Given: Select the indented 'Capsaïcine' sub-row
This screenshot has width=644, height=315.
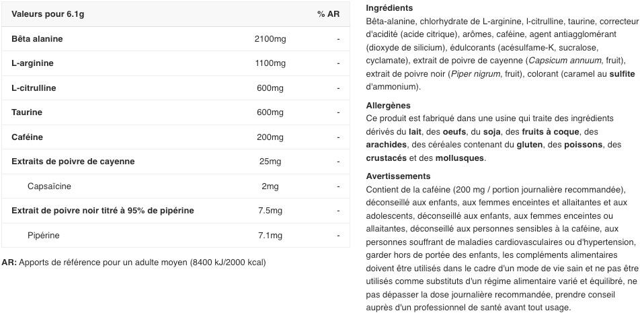Looking at the screenshot, I should point(49,186).
